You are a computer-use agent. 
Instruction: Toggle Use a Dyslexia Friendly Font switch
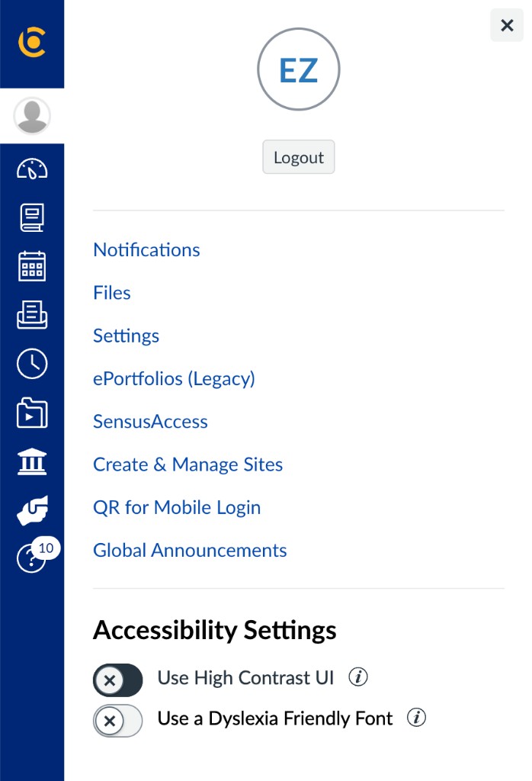click(x=117, y=721)
